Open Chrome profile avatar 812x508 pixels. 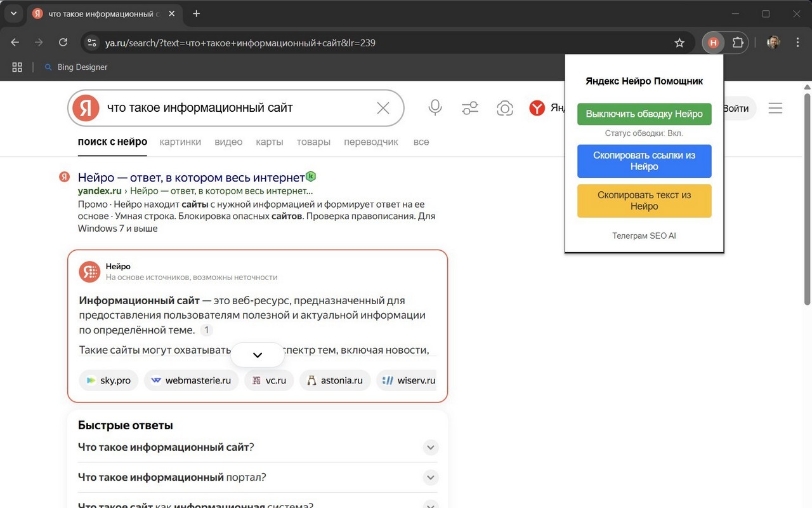(x=773, y=43)
